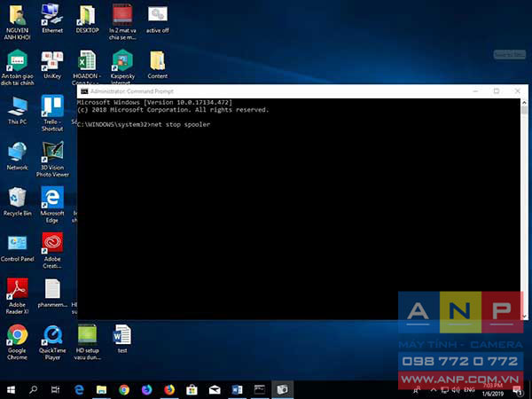Open the Ethernet shortcut on desktop
The image size is (532, 399).
click(x=52, y=14)
